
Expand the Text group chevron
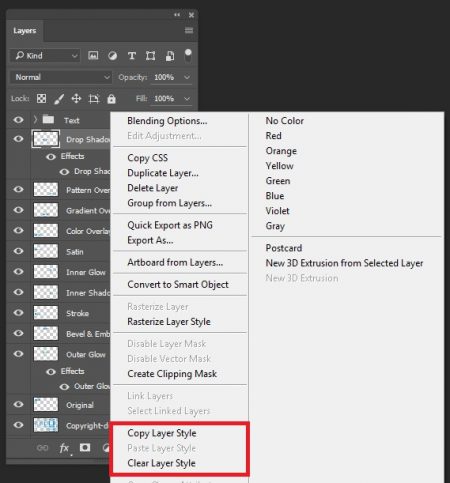[35, 119]
